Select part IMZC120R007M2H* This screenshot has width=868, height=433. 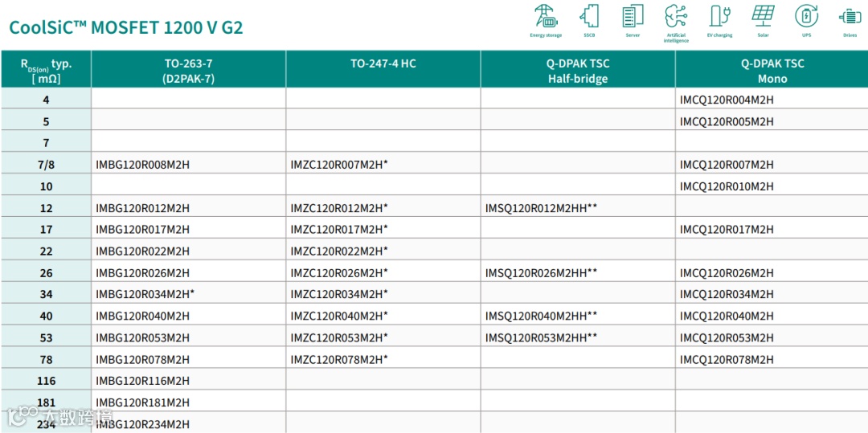339,165
